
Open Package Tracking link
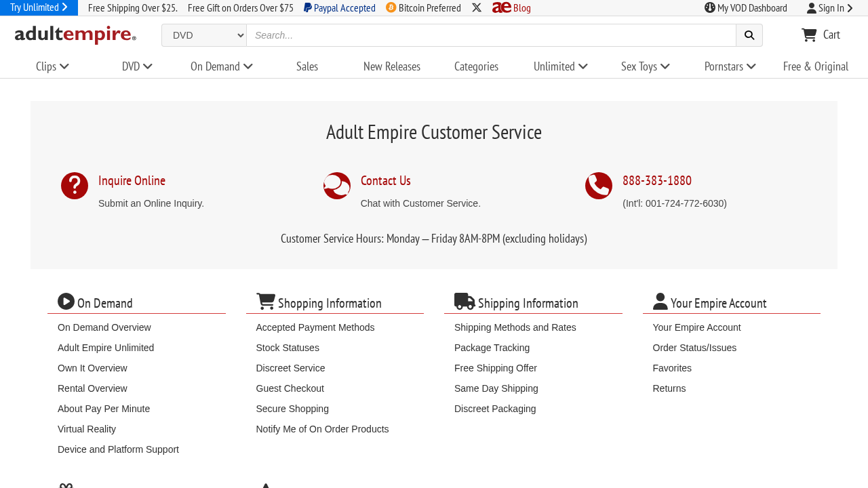(492, 348)
